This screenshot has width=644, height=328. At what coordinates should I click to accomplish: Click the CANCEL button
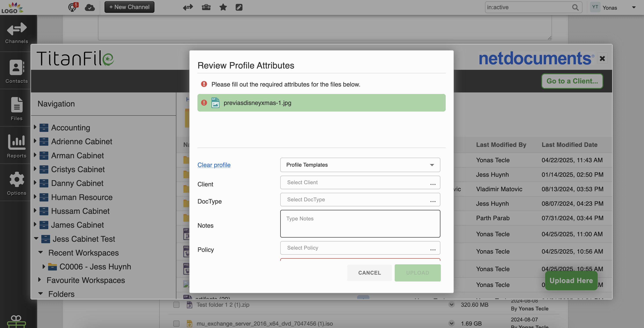[369, 272]
